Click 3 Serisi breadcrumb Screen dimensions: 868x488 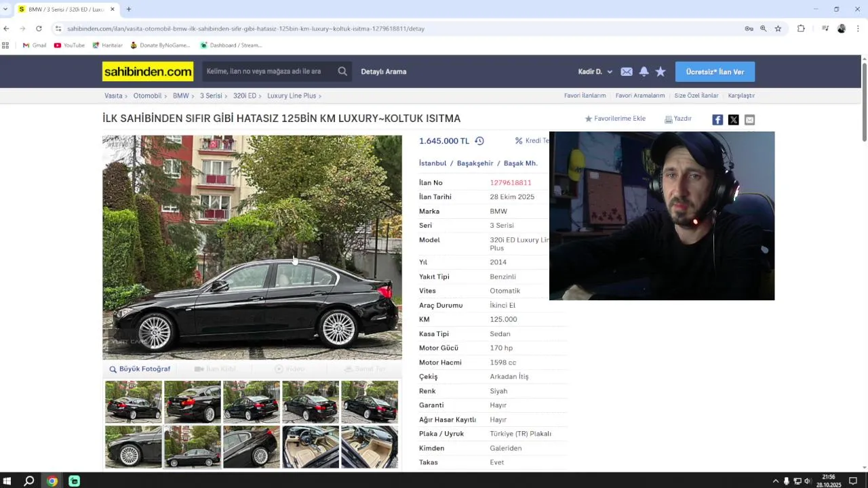pyautogui.click(x=211, y=96)
